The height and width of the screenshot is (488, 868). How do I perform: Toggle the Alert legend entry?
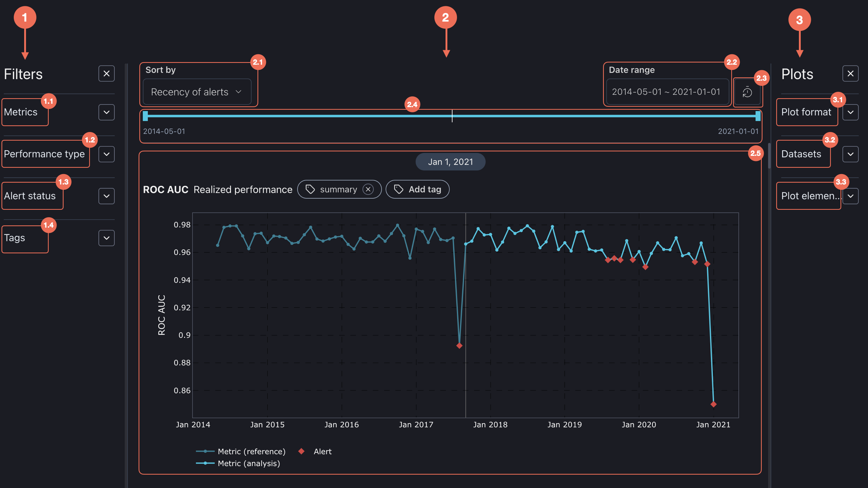[x=322, y=452]
